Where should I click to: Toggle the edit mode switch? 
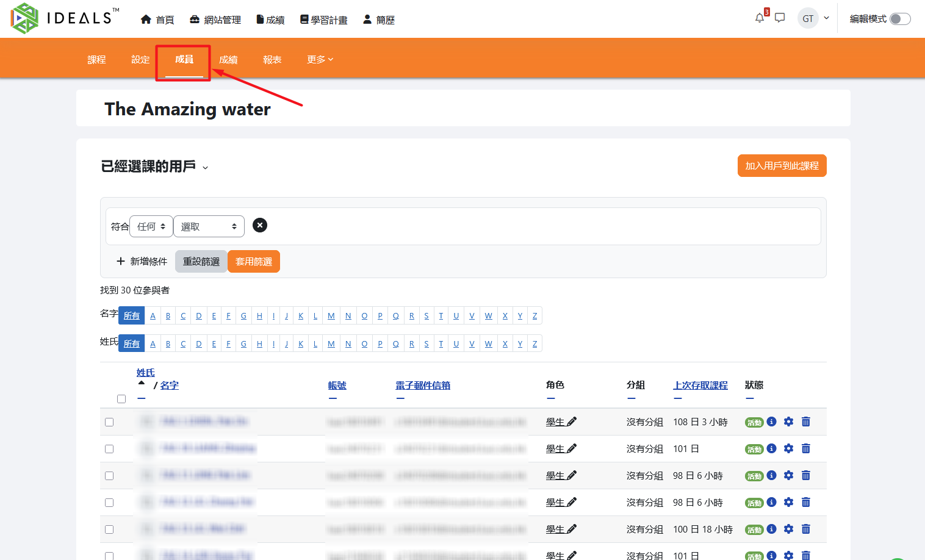(900, 19)
